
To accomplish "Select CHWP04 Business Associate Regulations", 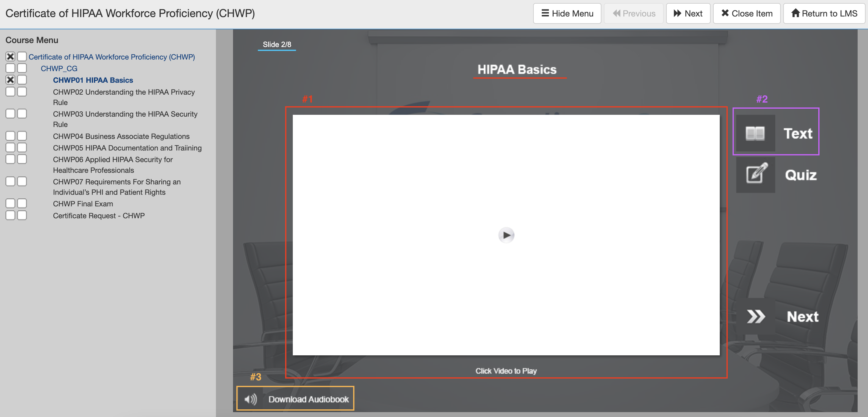I will tap(121, 136).
